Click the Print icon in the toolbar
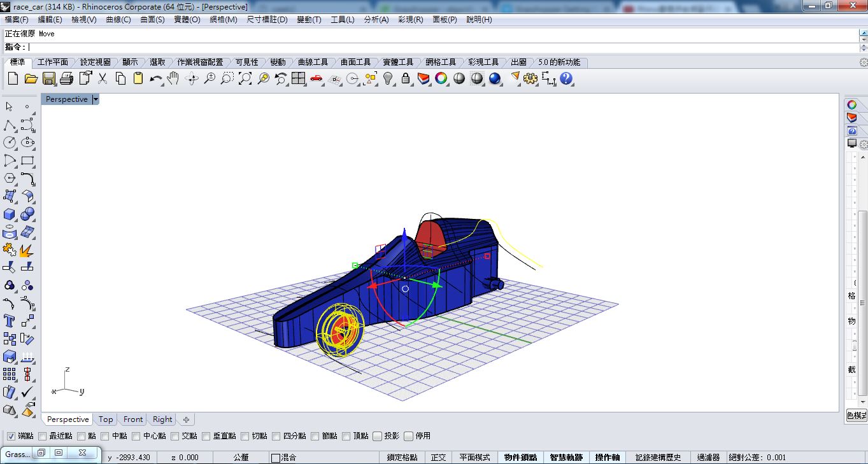 point(66,78)
